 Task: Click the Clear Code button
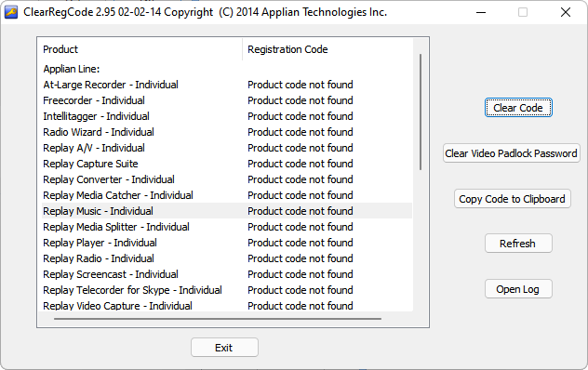(x=518, y=108)
